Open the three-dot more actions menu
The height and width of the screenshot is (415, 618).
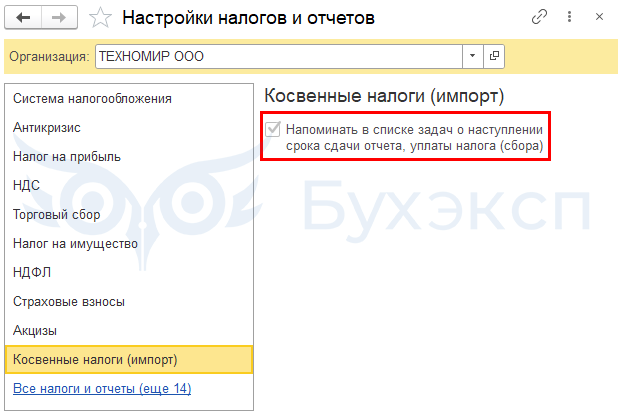point(569,17)
